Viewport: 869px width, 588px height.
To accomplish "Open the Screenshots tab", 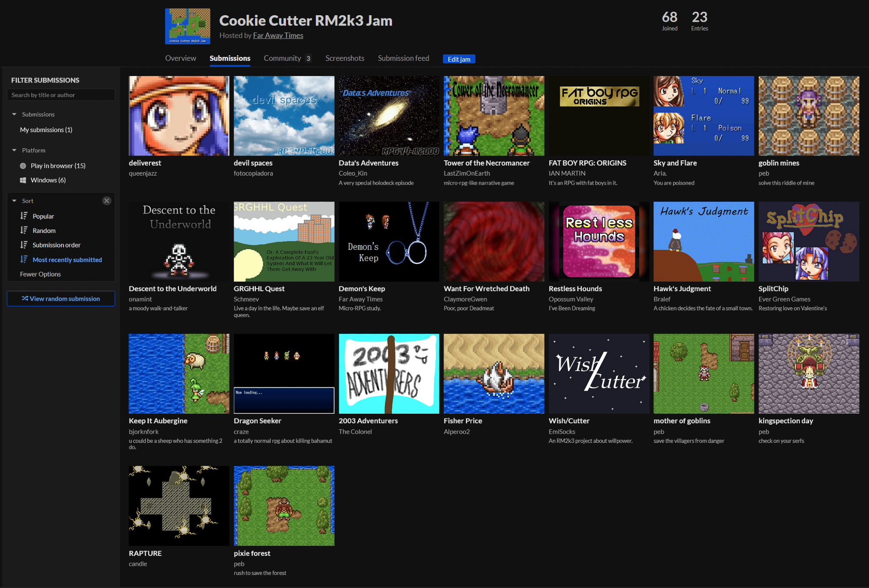I will point(345,58).
